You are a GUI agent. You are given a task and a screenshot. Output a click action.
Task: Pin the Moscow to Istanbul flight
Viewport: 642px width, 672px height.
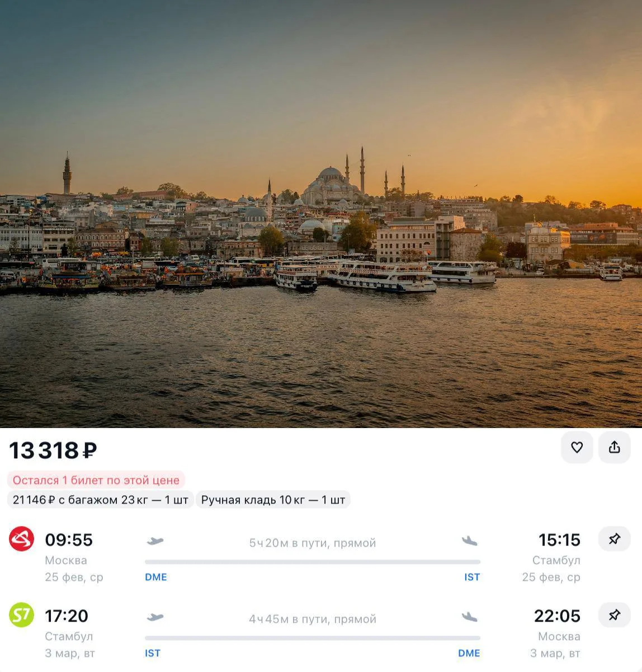(x=614, y=539)
